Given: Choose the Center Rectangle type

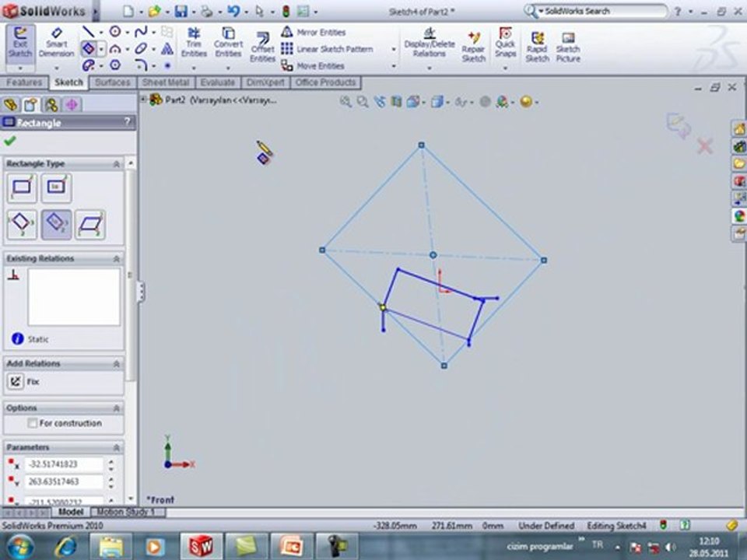Looking at the screenshot, I should (56, 188).
